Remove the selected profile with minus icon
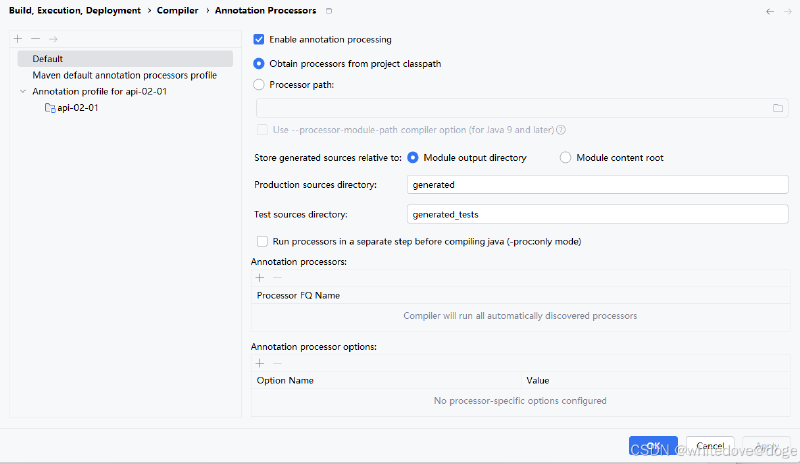This screenshot has height=464, width=800. [35, 39]
